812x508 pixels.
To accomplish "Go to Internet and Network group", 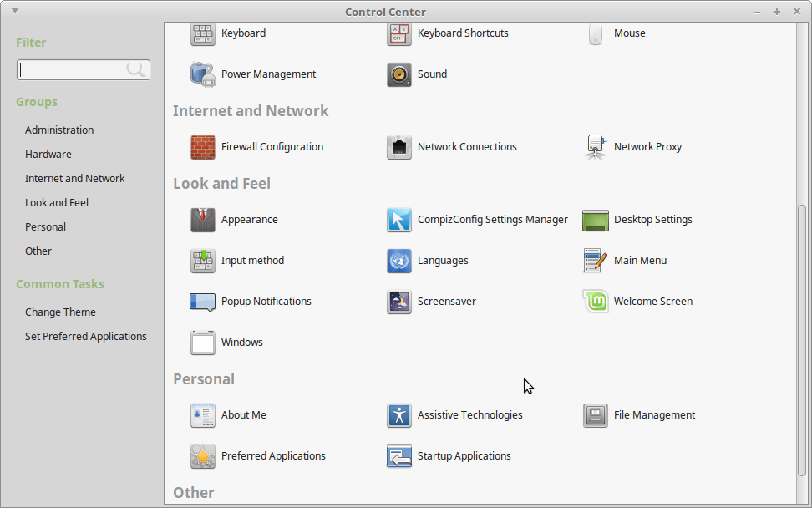I will pyautogui.click(x=75, y=179).
